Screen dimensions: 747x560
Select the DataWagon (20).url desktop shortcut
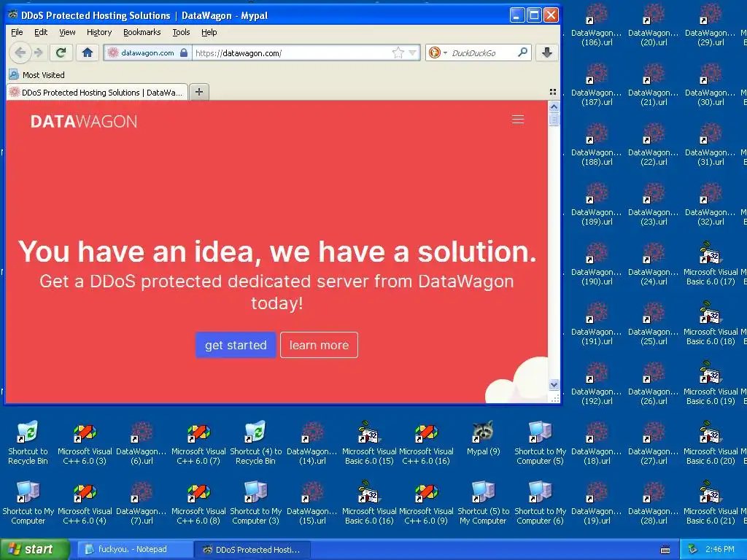click(654, 24)
